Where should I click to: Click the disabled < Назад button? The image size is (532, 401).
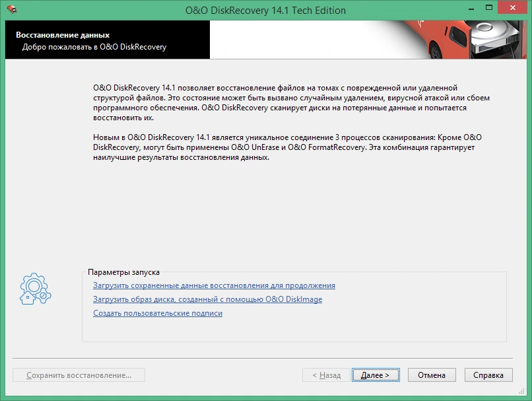[x=326, y=375]
